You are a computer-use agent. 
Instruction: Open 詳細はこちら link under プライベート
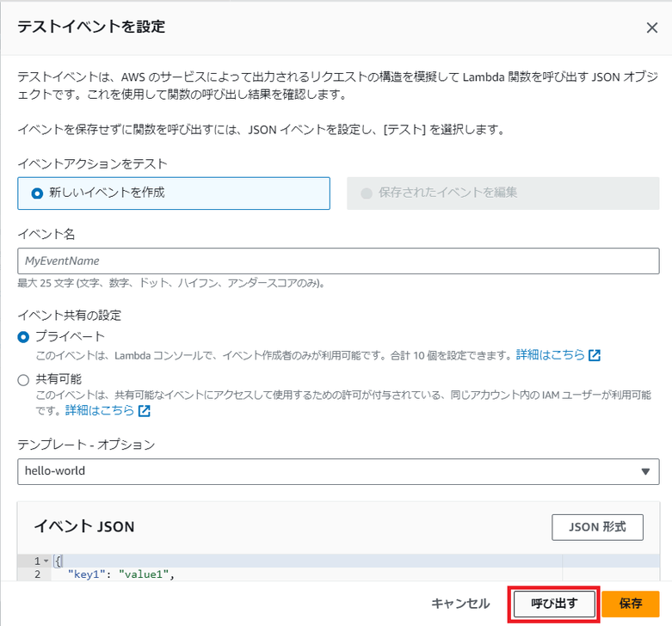point(550,354)
